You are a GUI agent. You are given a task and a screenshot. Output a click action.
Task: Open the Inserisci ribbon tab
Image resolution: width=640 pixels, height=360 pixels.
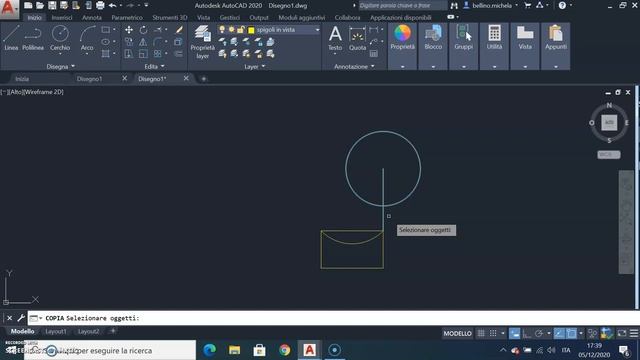click(x=62, y=18)
